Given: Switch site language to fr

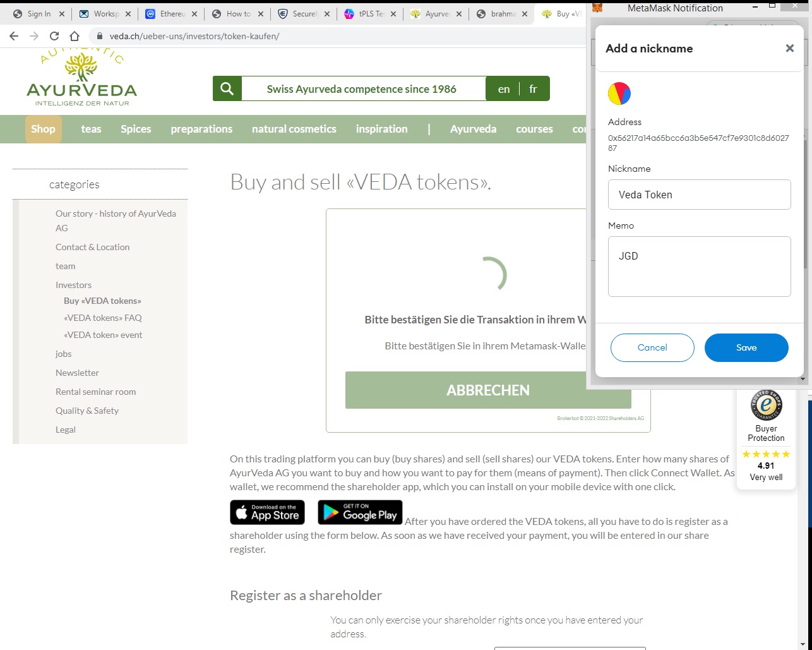Looking at the screenshot, I should (x=533, y=89).
